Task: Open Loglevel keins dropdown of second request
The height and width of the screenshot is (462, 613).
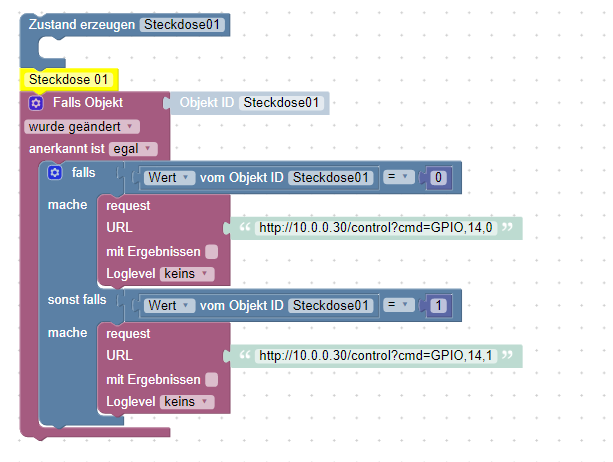Action: tap(187, 402)
